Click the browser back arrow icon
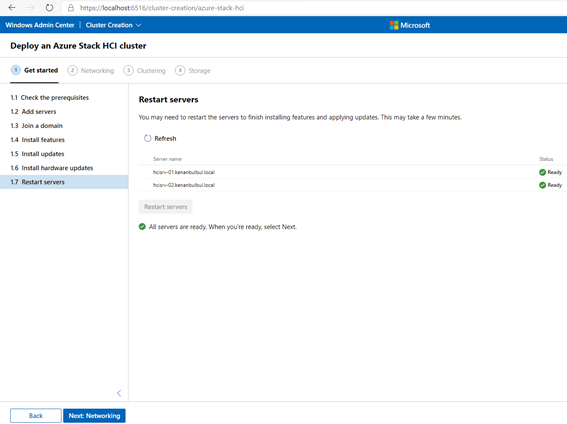Screen dimensions: 567x424 [x=12, y=8]
